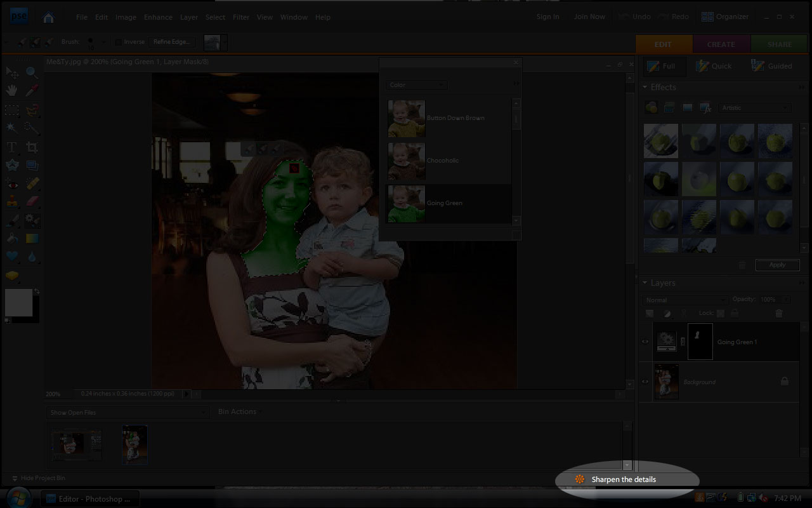Select the Straighten tool
This screenshot has width=812, height=508.
pos(32,165)
